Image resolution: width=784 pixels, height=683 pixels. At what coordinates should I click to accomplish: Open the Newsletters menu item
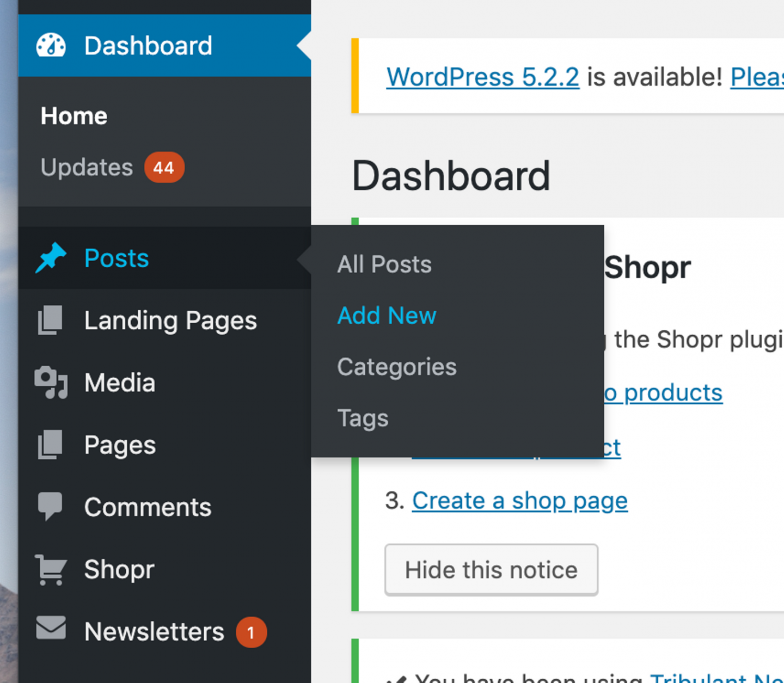tap(164, 632)
